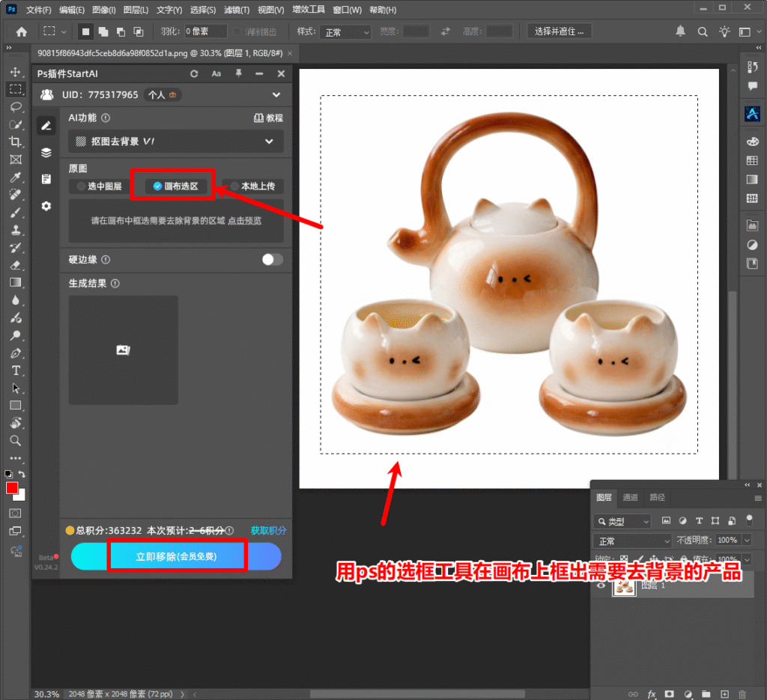The image size is (767, 700).
Task: Expand the UID account chevron
Action: pyautogui.click(x=276, y=95)
